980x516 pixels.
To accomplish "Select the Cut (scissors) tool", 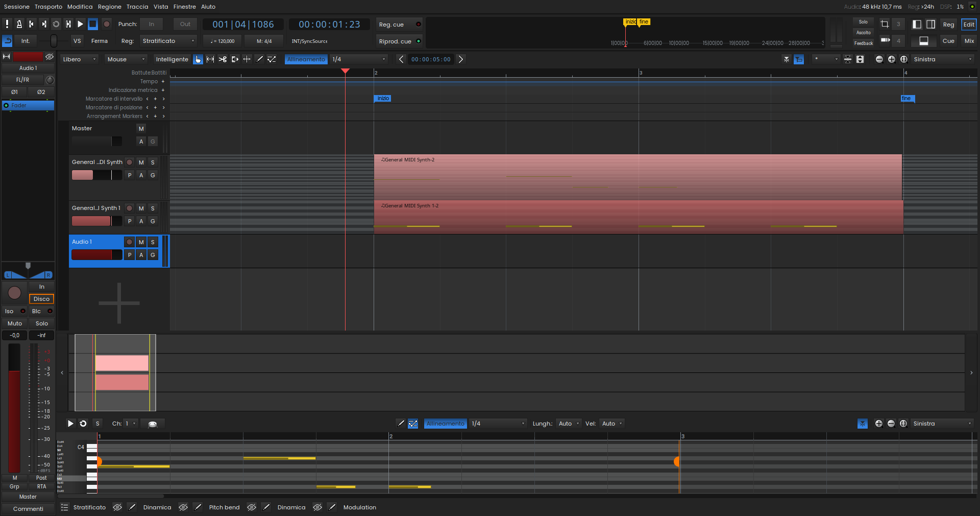I will point(223,59).
